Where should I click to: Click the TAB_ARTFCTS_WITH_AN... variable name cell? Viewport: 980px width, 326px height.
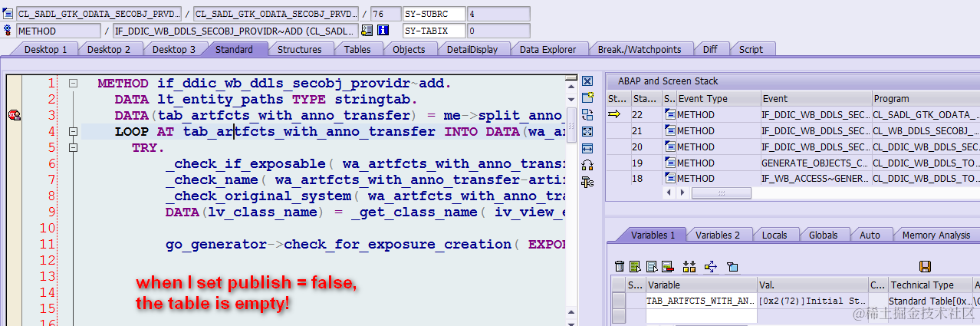point(702,301)
